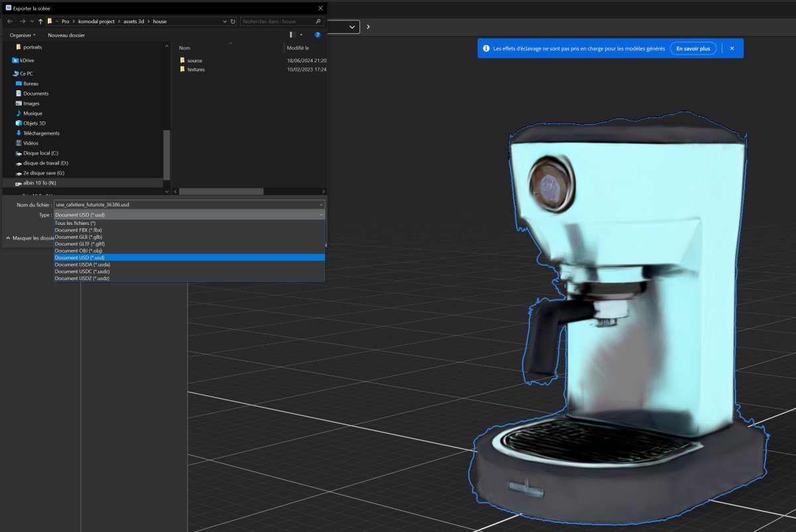This screenshot has width=796, height=532.
Task: Open the source folder
Action: pos(194,60)
